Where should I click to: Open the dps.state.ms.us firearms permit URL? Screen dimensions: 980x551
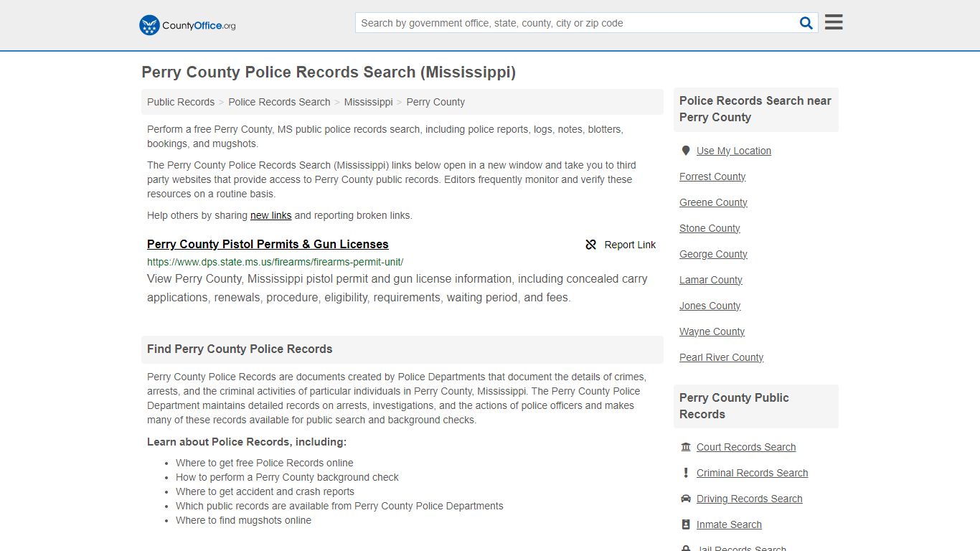click(275, 262)
